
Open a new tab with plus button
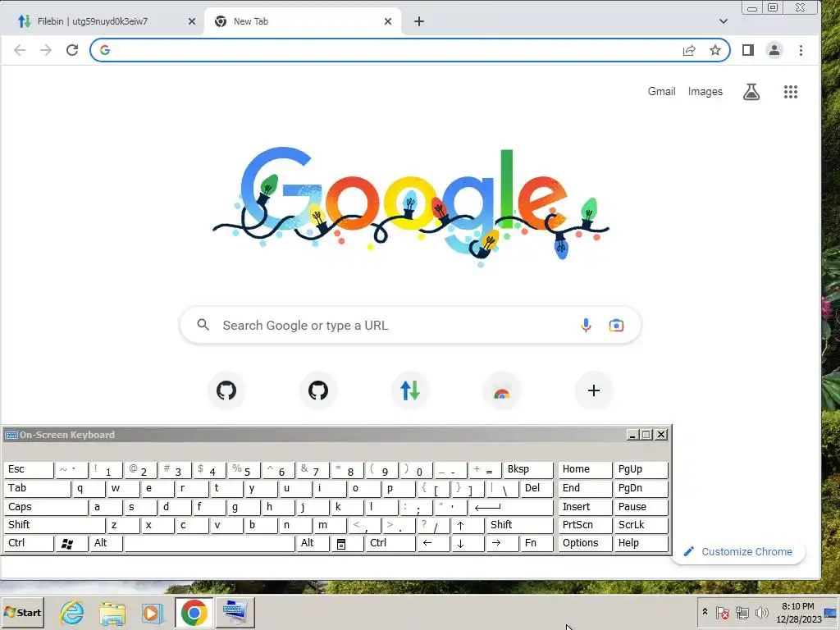tap(419, 21)
